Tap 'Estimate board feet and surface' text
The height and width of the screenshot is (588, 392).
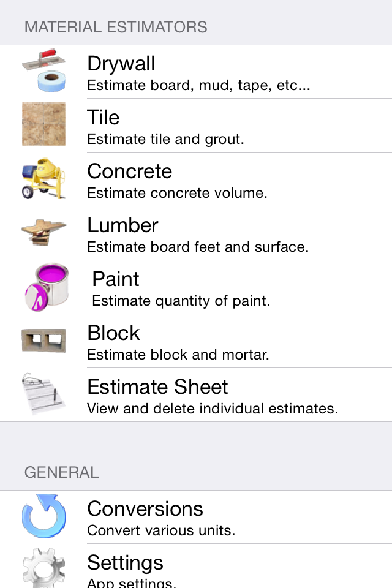[x=198, y=247]
